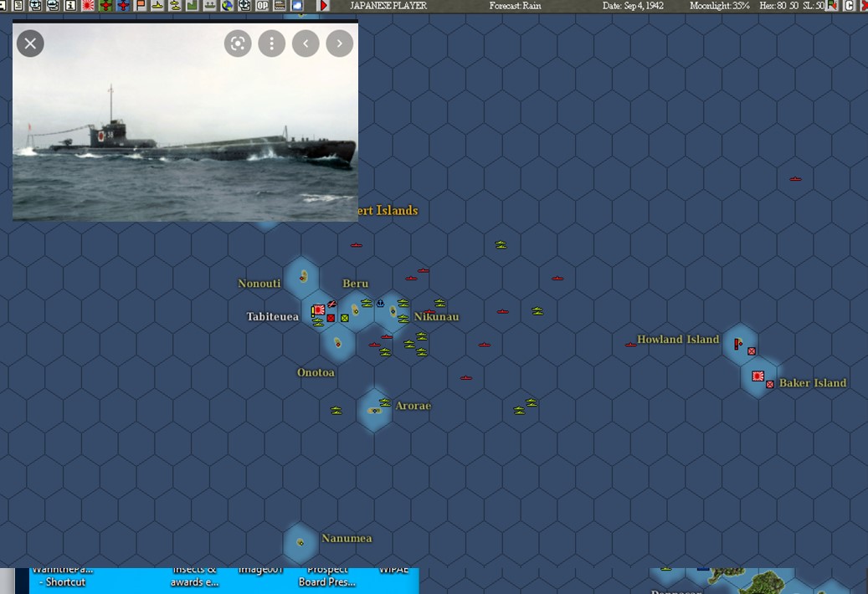
Task: Toggle the green chart icon in the toolbar
Action: 192,7
